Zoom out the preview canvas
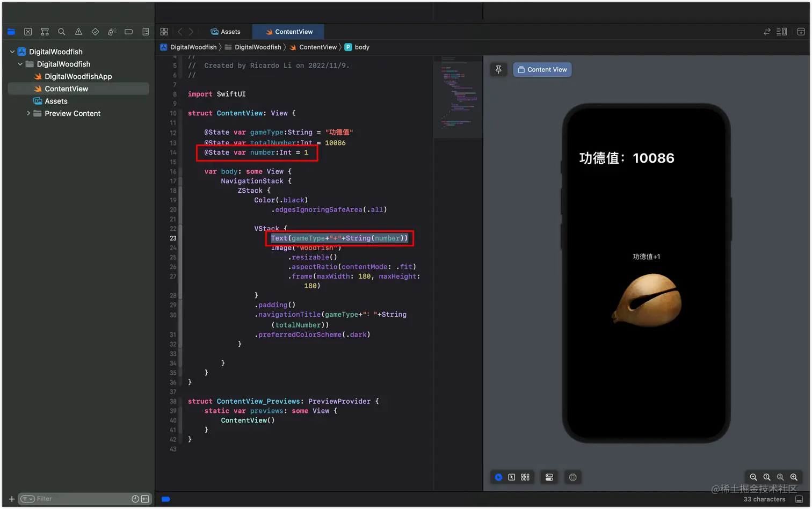812x509 pixels. pyautogui.click(x=753, y=477)
